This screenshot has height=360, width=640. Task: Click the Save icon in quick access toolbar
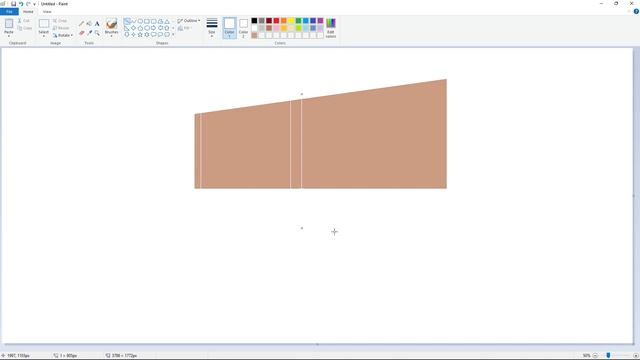13,4
